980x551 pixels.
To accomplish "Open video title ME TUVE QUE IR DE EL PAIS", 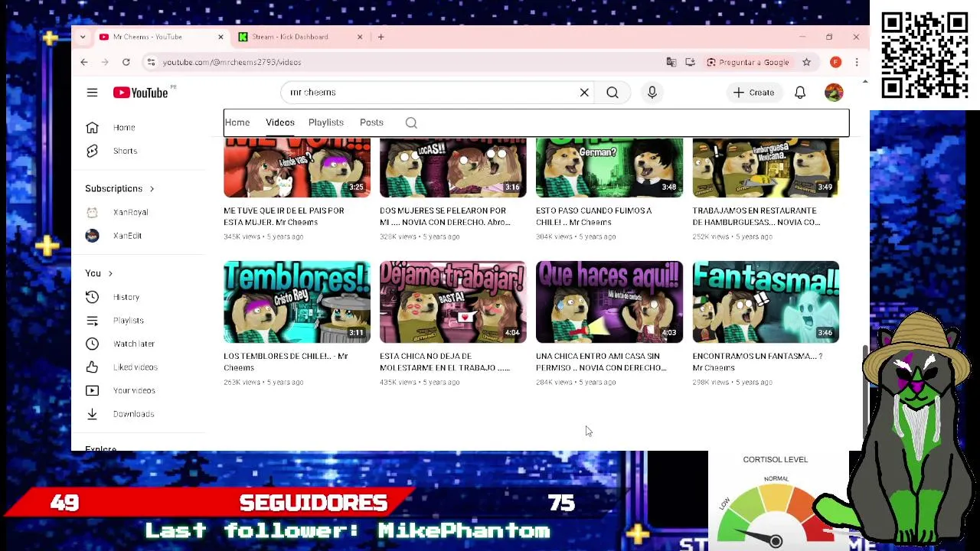I will pyautogui.click(x=284, y=217).
